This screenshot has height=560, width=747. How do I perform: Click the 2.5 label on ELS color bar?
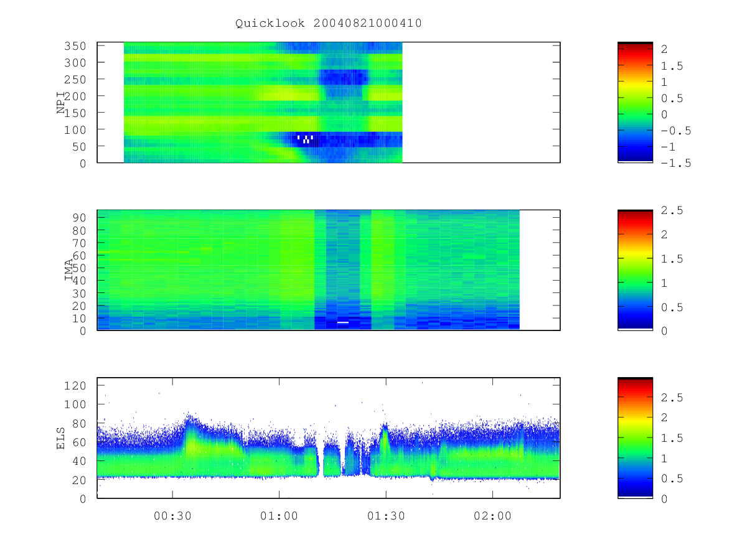671,397
